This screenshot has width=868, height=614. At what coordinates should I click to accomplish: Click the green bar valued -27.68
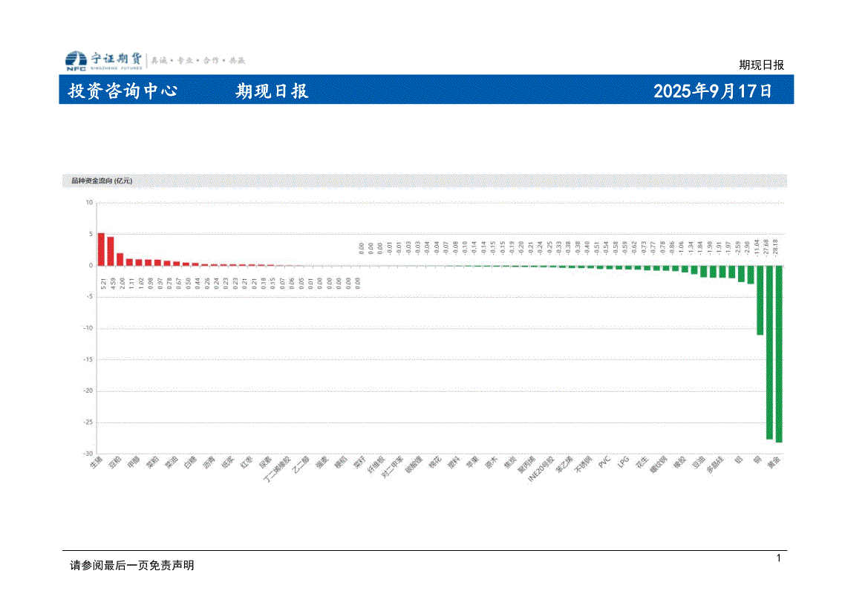769,352
